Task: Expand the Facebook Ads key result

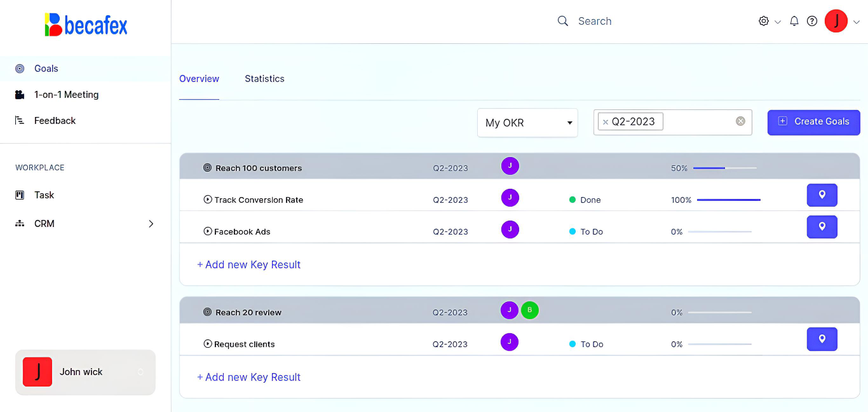Action: [208, 231]
